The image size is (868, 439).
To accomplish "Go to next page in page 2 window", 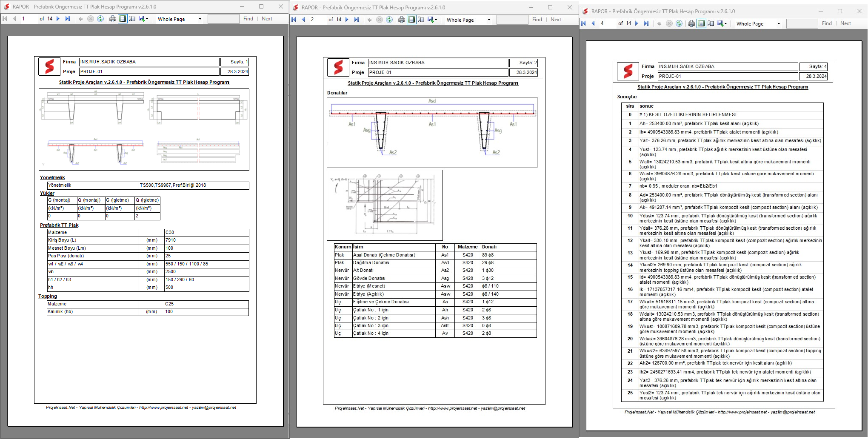I will point(347,20).
